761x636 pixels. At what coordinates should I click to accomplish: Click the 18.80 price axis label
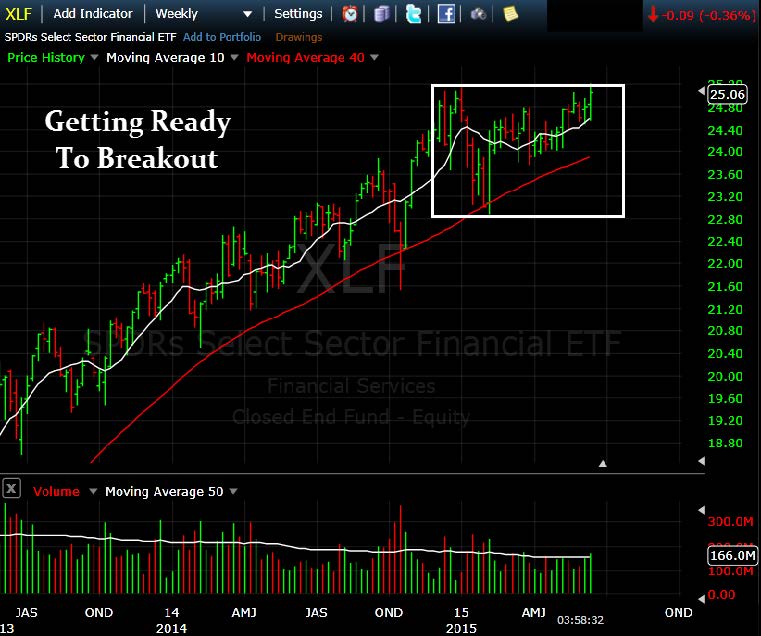[x=725, y=443]
